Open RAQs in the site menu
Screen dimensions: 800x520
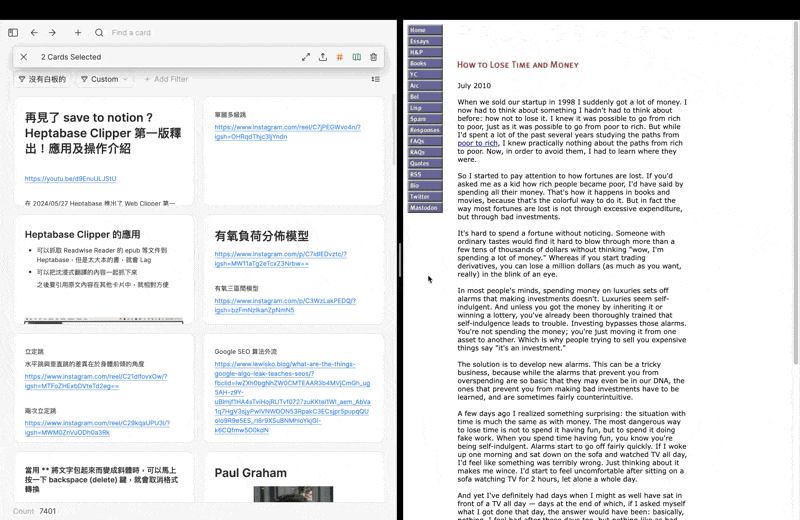[x=425, y=152]
